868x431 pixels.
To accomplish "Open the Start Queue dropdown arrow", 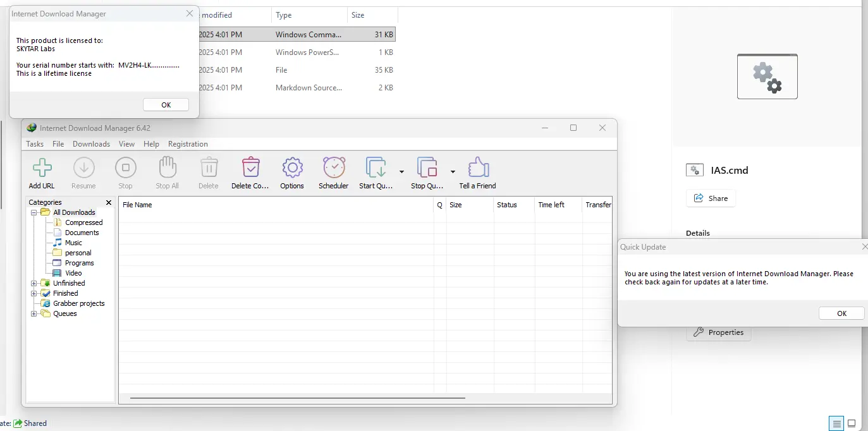I will (401, 171).
